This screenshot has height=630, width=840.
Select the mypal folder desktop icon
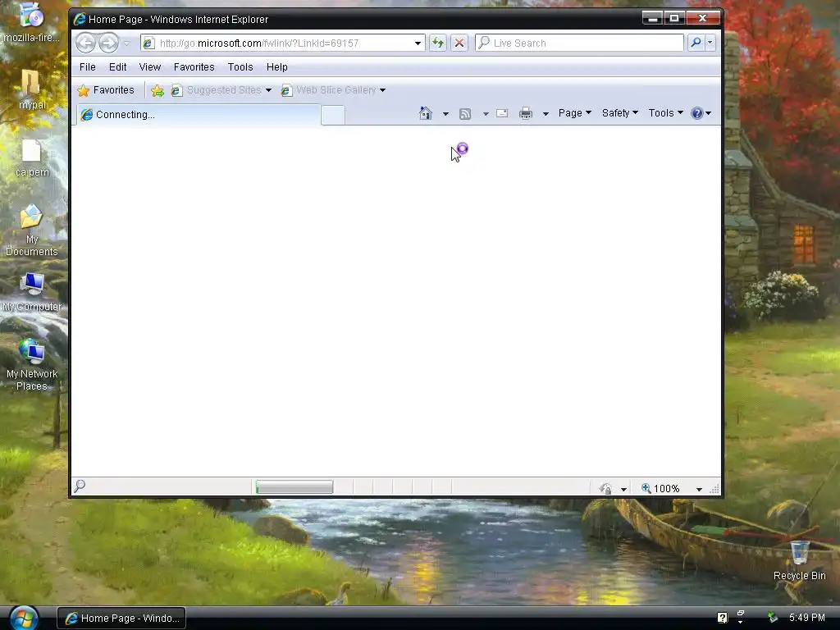[32, 89]
